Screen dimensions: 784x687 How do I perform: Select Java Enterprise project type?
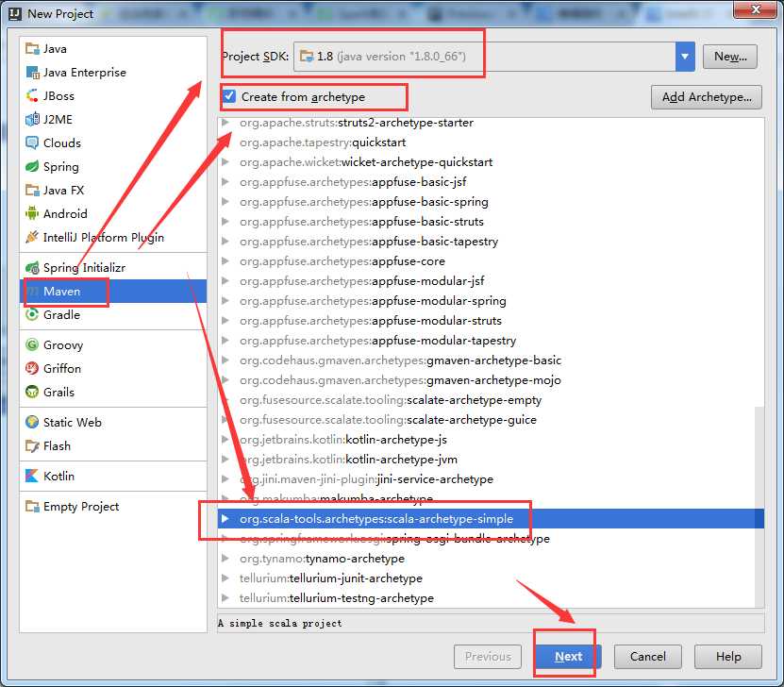pos(113,73)
